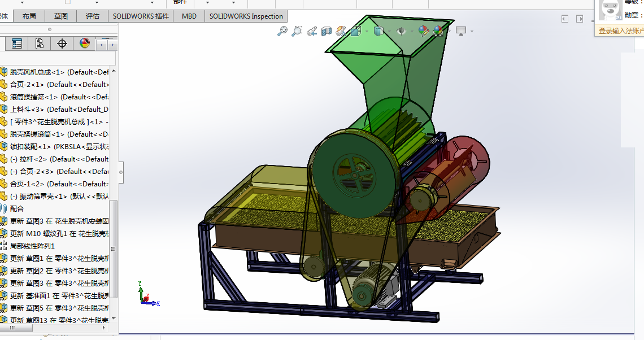Click the panel collapse handle on splitter
Image resolution: width=644 pixels, height=340 pixels.
pos(121,172)
